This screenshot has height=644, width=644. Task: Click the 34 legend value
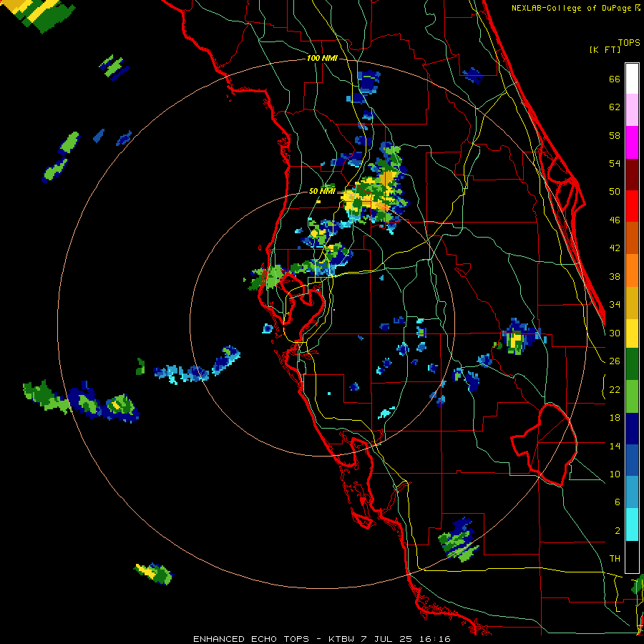coord(615,305)
